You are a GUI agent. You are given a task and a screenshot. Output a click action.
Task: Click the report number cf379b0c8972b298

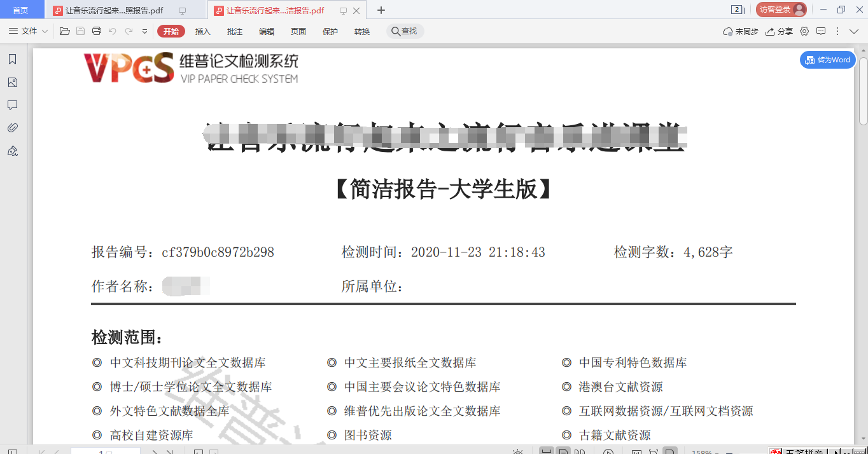(x=218, y=252)
